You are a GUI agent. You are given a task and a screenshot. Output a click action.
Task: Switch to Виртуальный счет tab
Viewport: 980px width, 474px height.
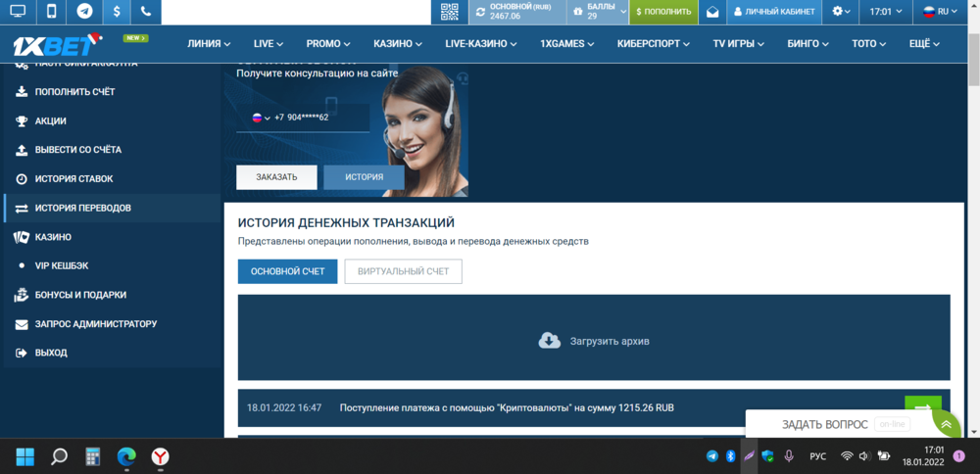[403, 271]
